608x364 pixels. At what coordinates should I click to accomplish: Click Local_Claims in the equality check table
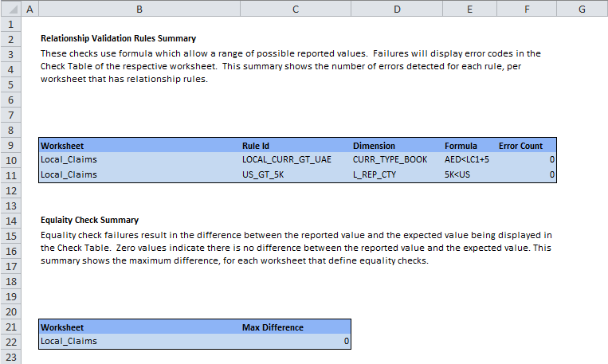pos(69,341)
